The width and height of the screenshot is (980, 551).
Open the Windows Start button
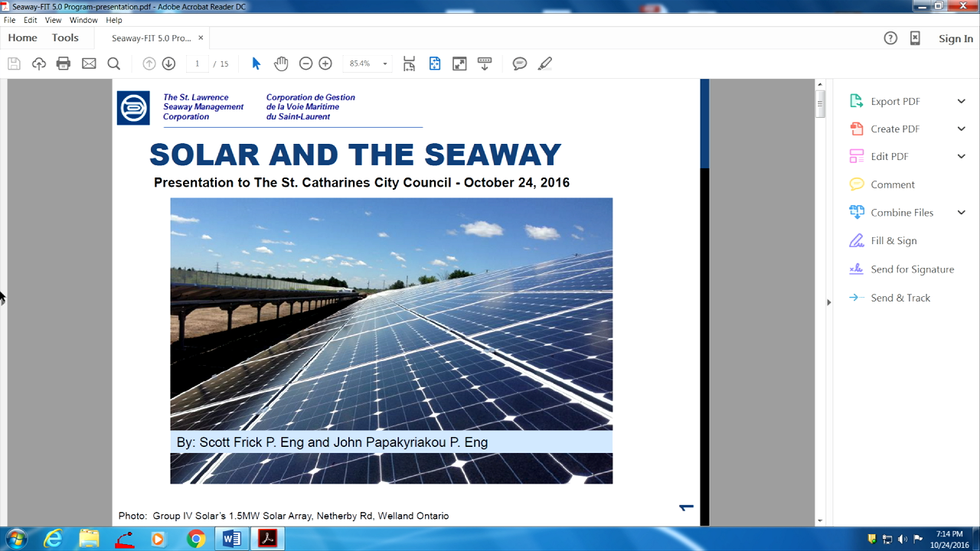tap(15, 539)
